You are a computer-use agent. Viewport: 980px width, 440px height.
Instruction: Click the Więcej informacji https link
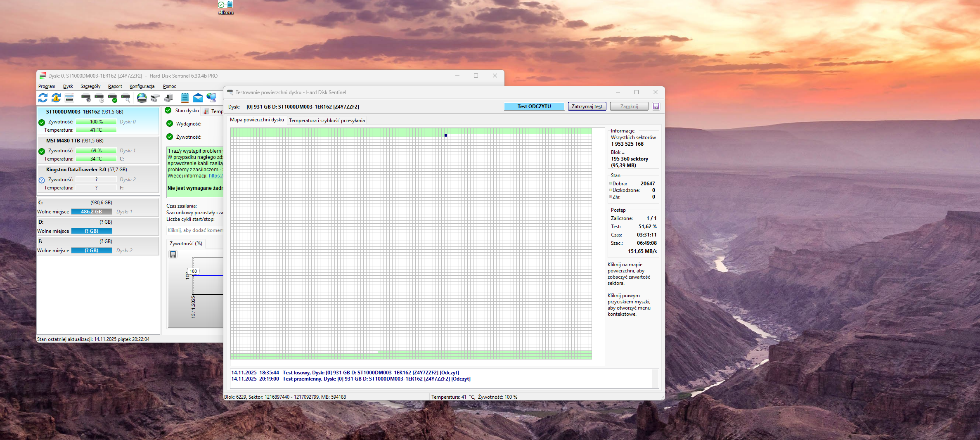215,176
